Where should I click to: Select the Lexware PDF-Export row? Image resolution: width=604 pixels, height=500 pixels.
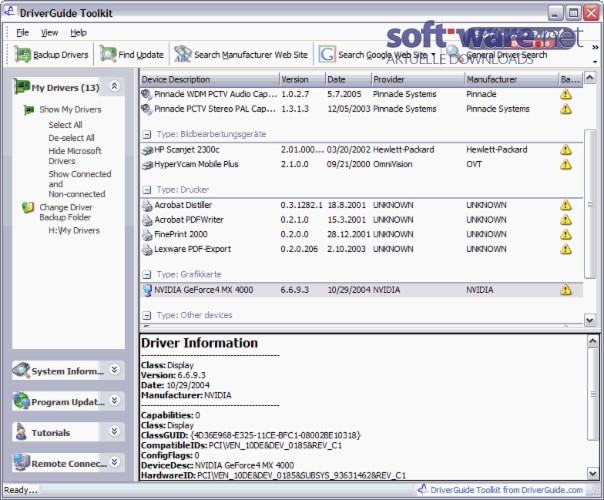tap(361, 249)
